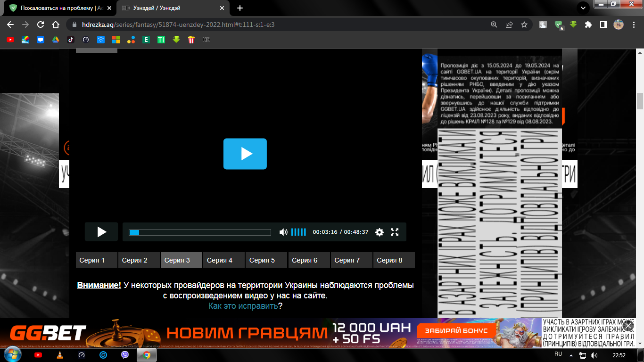The image size is (644, 362).
Task: Open the green download extension icon
Action: [573, 25]
